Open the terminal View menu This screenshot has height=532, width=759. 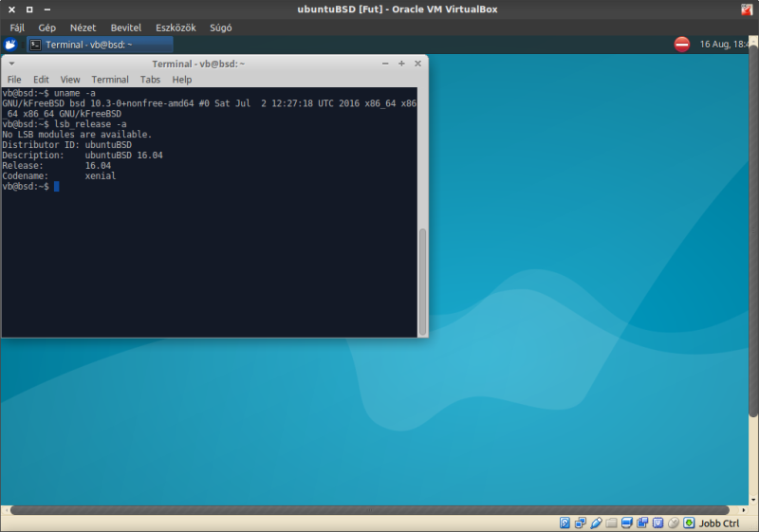(70, 80)
